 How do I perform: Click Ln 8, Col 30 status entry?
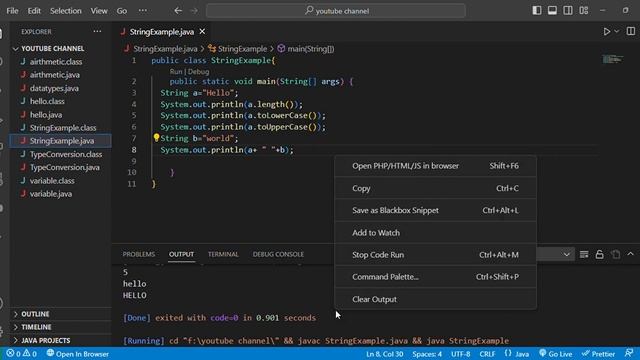tap(384, 354)
